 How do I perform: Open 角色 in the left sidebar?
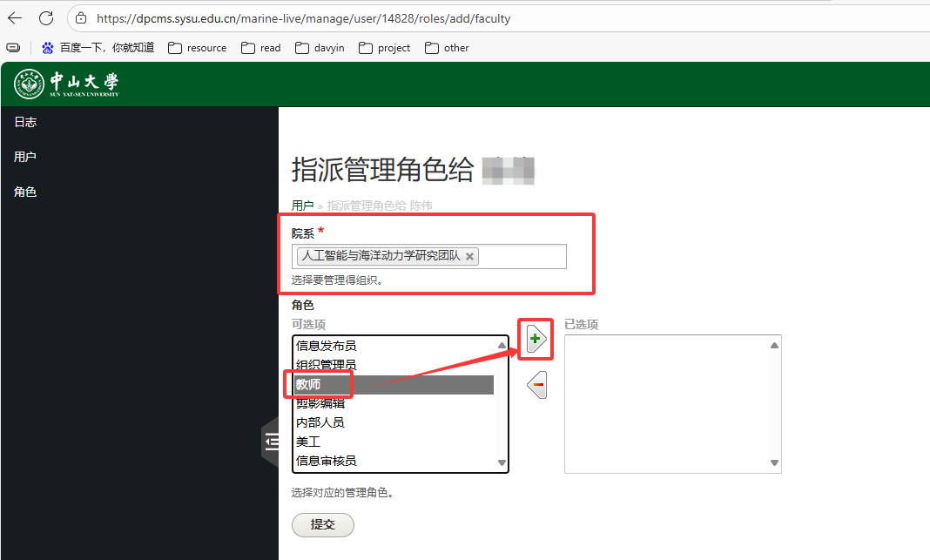click(25, 192)
